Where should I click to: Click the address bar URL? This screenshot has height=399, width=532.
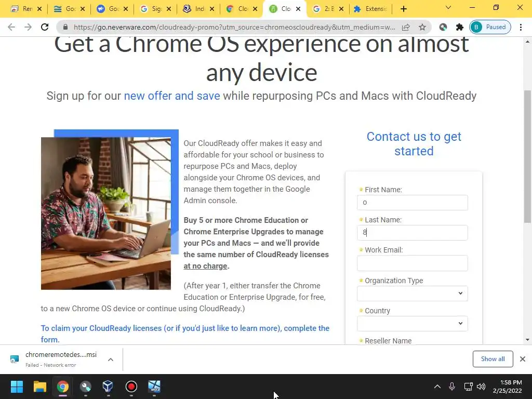[x=234, y=27]
